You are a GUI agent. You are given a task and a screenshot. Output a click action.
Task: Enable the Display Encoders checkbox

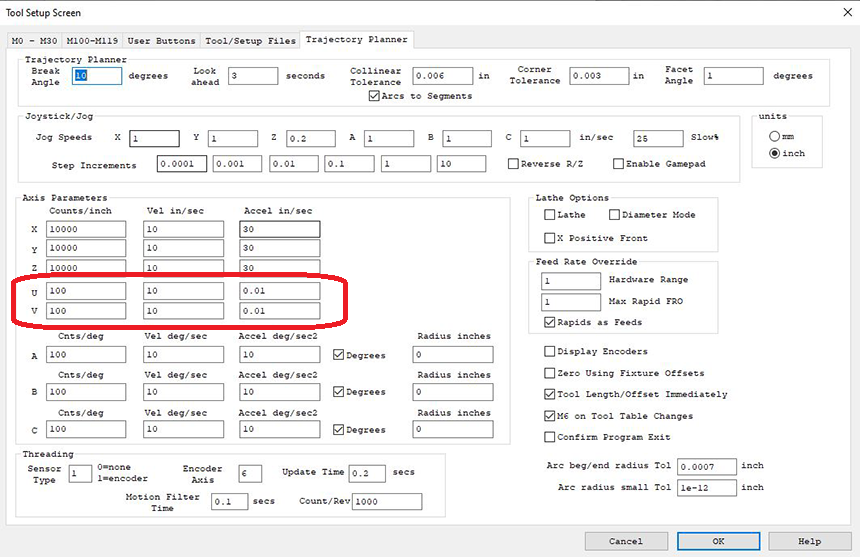[550, 352]
